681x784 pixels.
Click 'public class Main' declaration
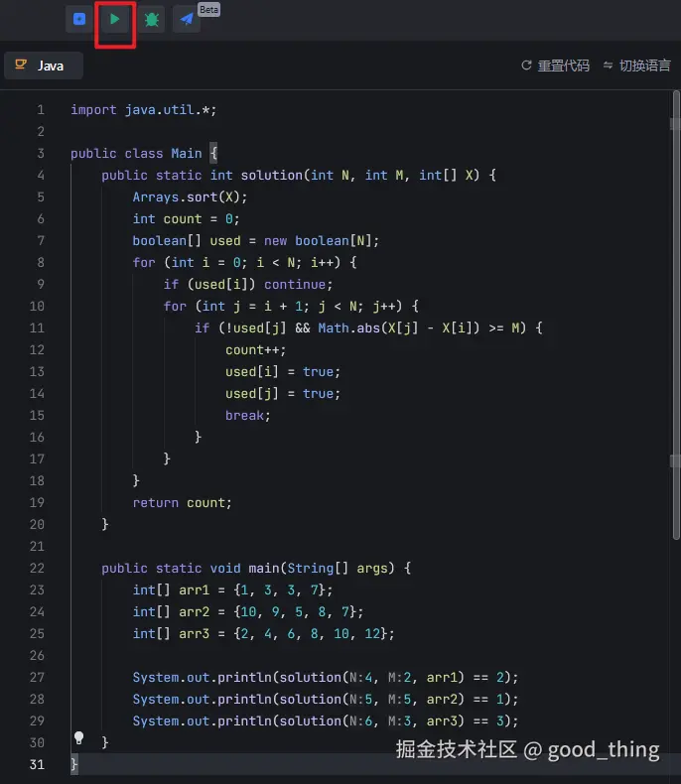point(144,153)
